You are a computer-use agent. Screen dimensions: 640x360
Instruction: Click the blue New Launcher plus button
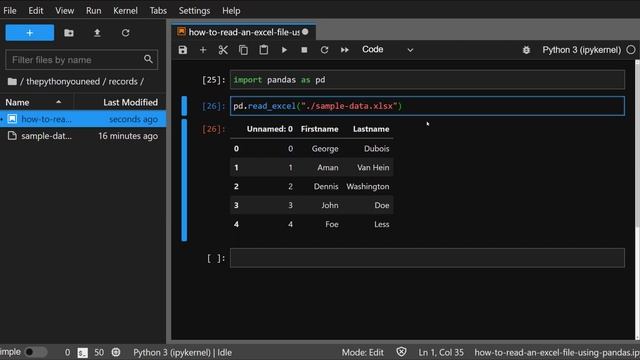tap(29, 33)
